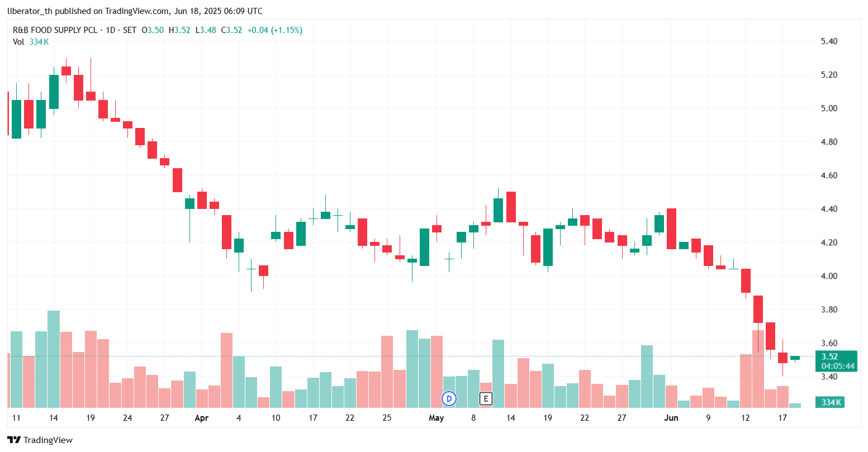
Task: Click the blue D dividend marker
Action: click(449, 398)
